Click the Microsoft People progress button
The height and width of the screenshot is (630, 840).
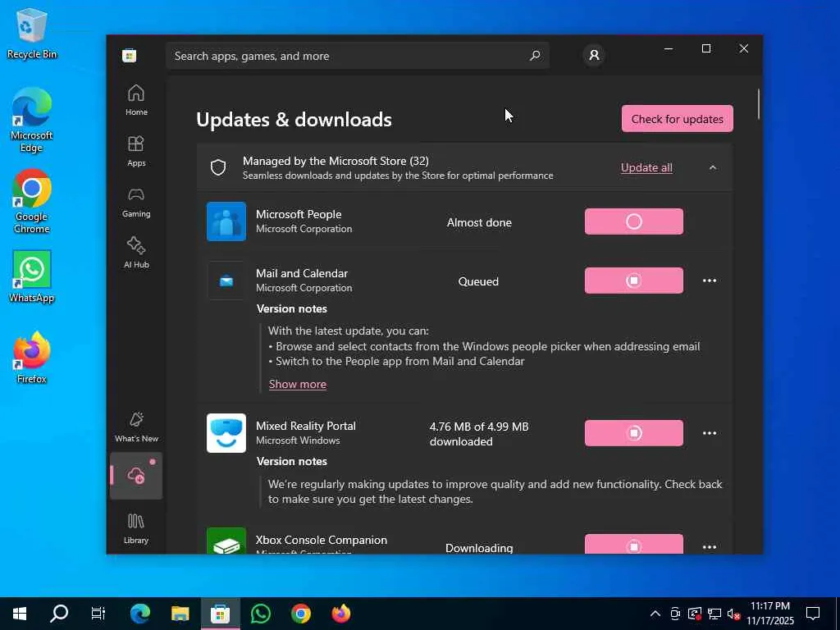pos(634,221)
